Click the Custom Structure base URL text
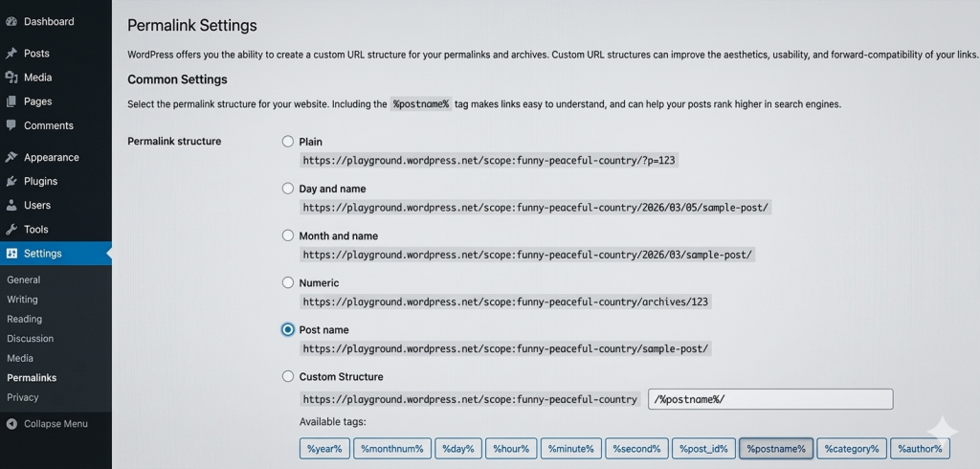 [470, 399]
